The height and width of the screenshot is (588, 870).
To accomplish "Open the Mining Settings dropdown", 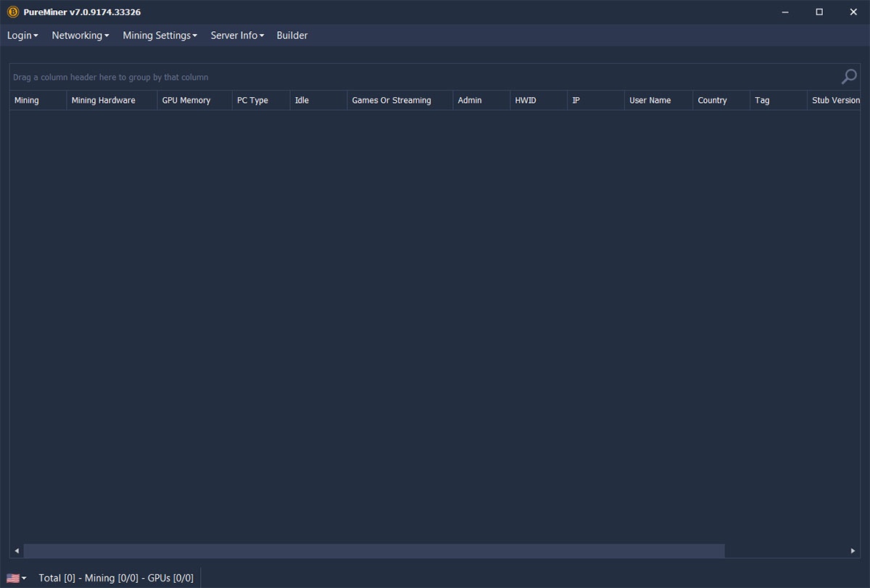I will (x=159, y=36).
